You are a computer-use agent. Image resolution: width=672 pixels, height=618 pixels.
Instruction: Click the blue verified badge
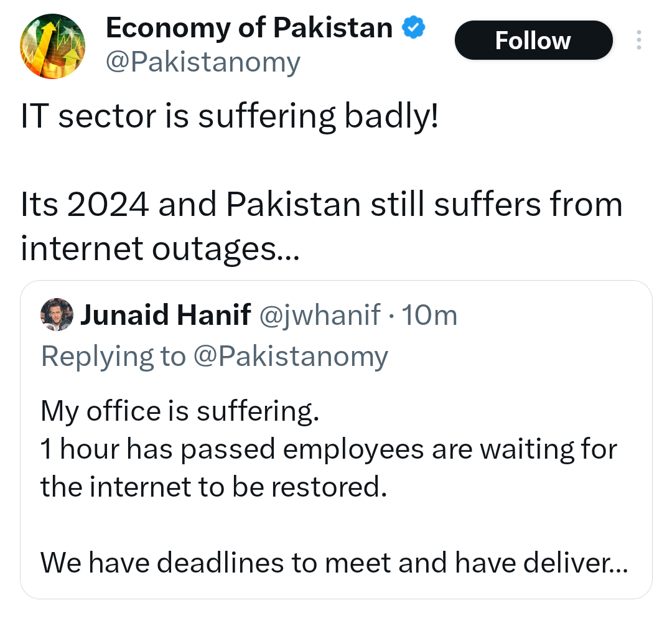[413, 27]
